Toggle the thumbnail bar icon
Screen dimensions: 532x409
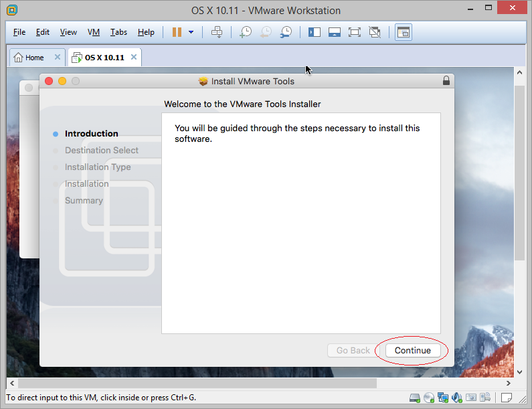pyautogui.click(x=335, y=32)
